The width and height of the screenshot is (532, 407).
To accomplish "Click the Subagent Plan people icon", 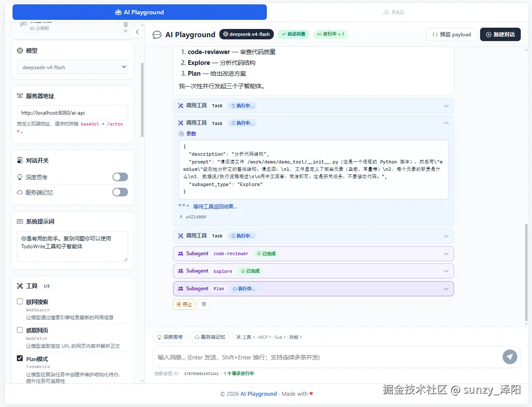I will 181,288.
